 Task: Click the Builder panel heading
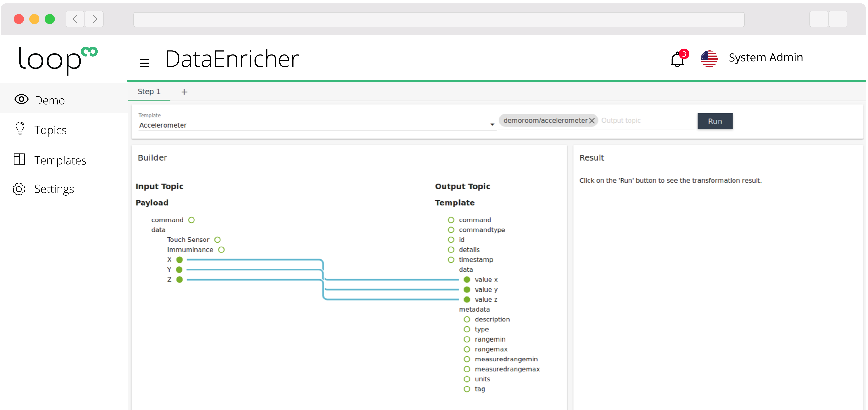152,158
